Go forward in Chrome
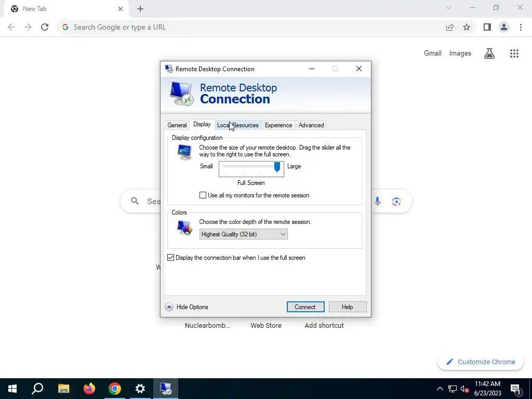 tap(28, 27)
